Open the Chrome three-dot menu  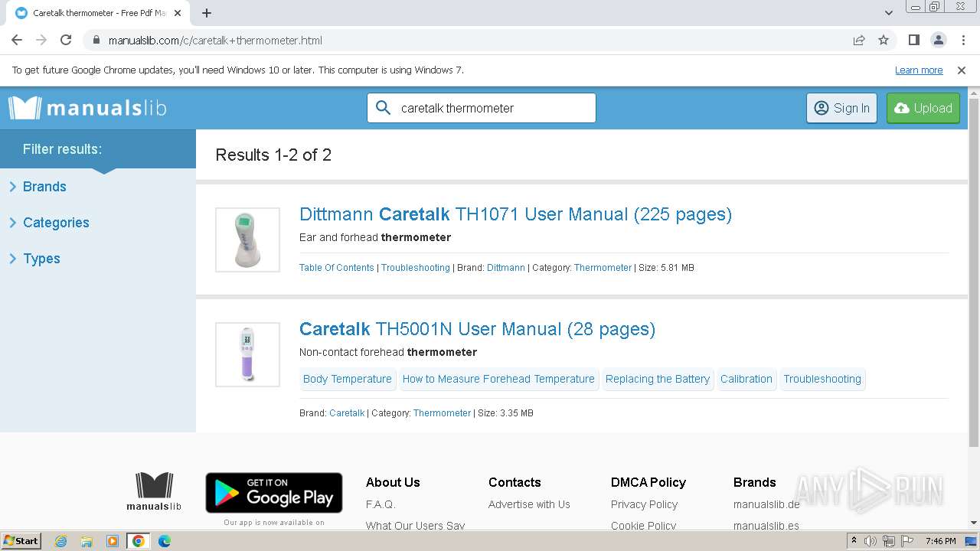[x=962, y=41]
